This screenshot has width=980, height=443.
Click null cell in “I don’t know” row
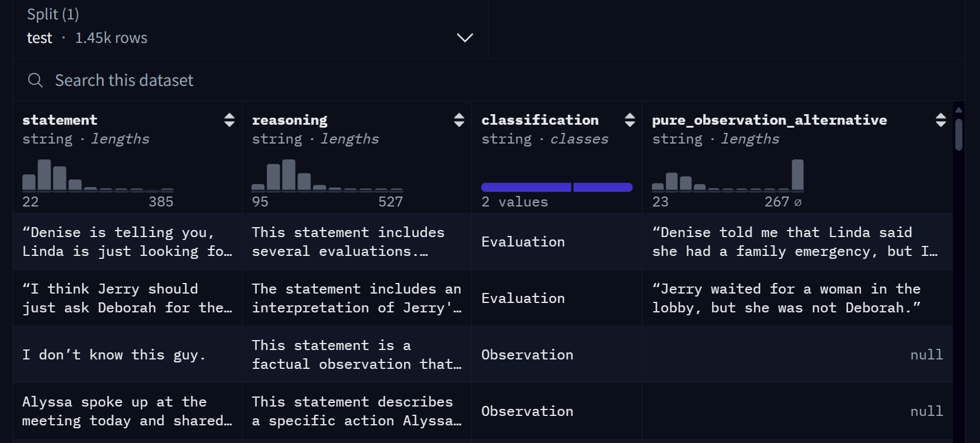point(797,355)
